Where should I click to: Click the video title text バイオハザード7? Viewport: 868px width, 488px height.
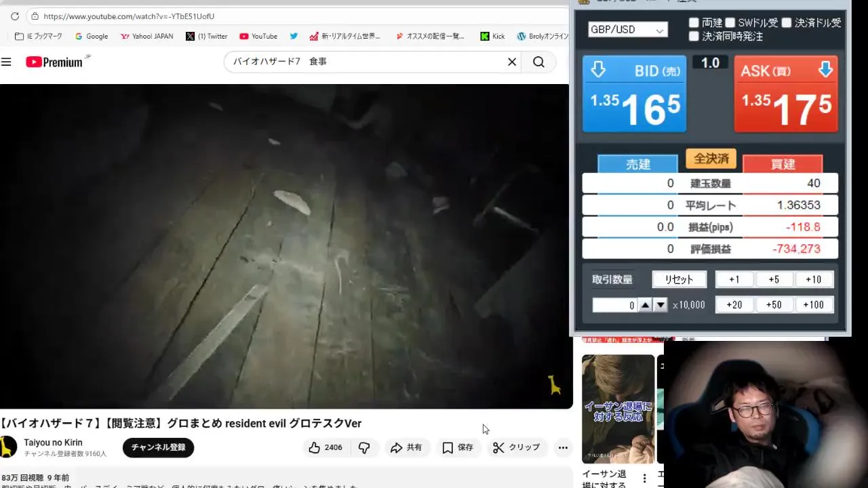coord(180,424)
